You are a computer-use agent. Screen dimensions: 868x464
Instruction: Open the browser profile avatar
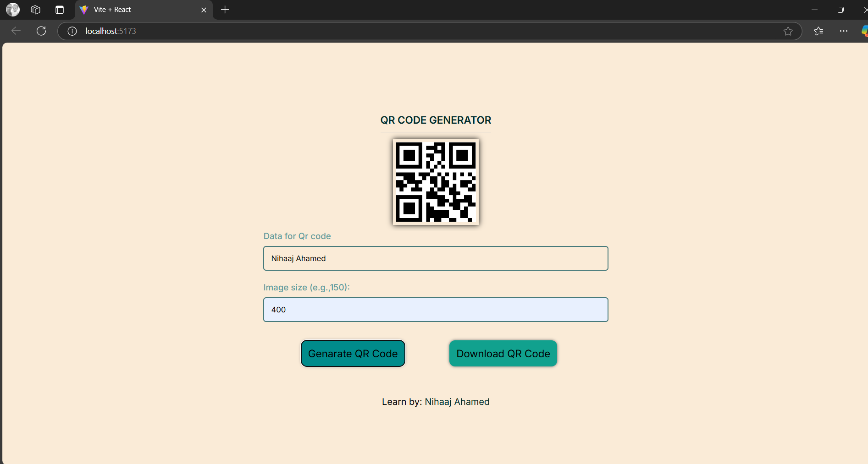point(13,10)
